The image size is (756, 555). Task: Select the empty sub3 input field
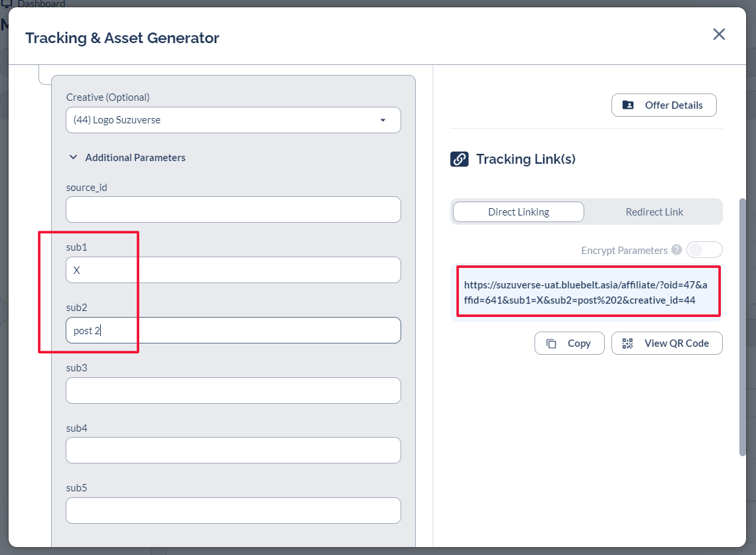coord(233,391)
